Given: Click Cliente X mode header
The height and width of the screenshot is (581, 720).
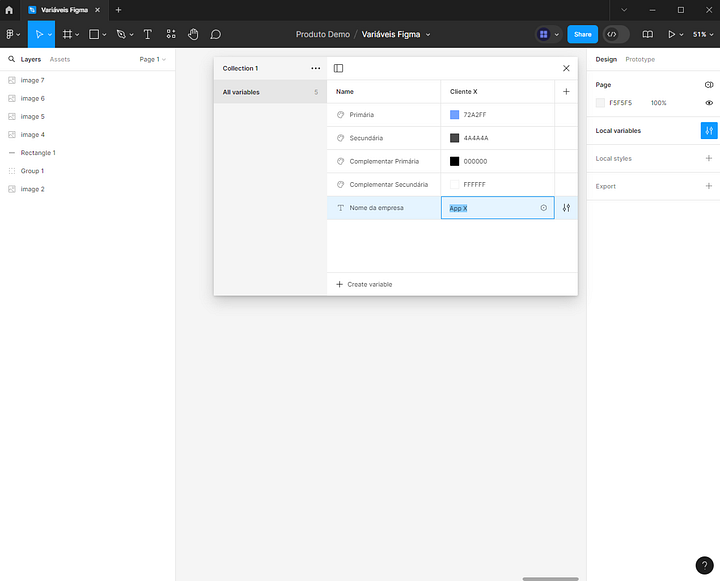Looking at the screenshot, I should tap(464, 91).
